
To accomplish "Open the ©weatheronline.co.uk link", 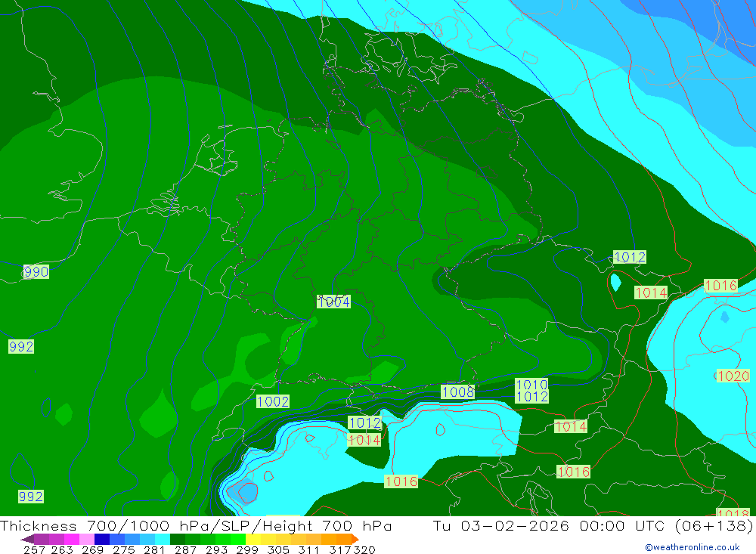I will 692,547.
